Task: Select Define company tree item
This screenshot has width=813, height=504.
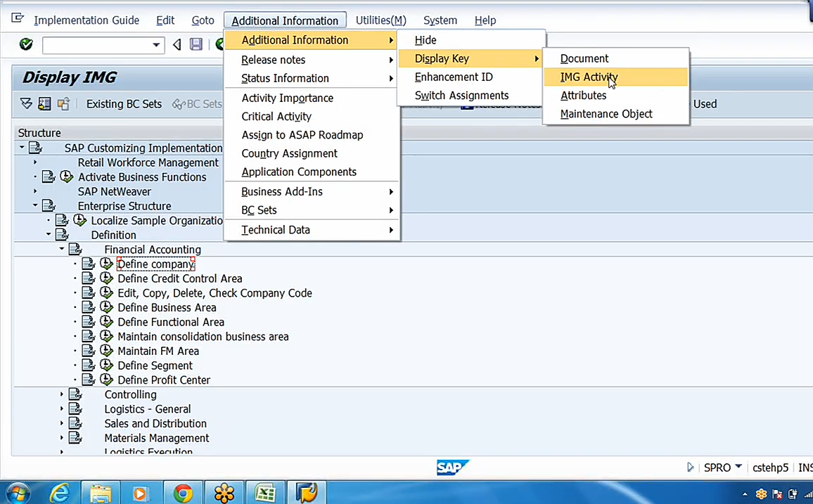Action: pyautogui.click(x=155, y=264)
